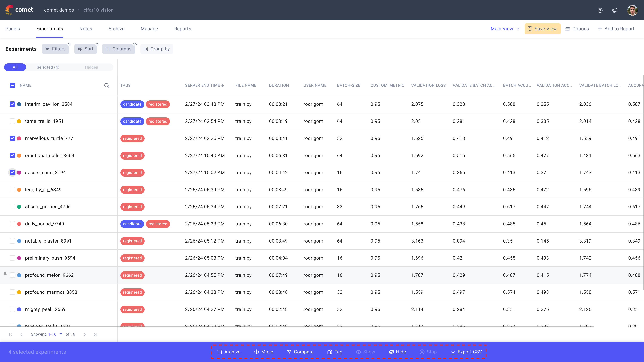The width and height of the screenshot is (644, 362).
Task: Open the help menu
Action: [600, 10]
